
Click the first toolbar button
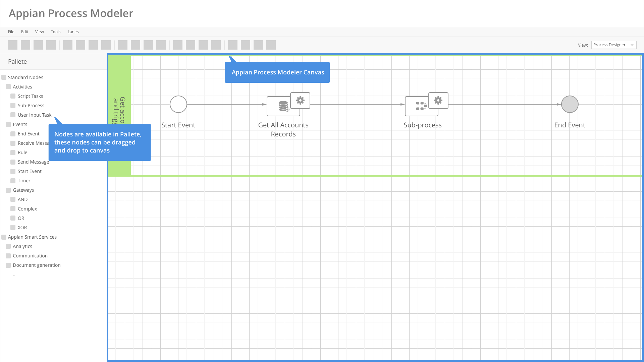pyautogui.click(x=13, y=45)
